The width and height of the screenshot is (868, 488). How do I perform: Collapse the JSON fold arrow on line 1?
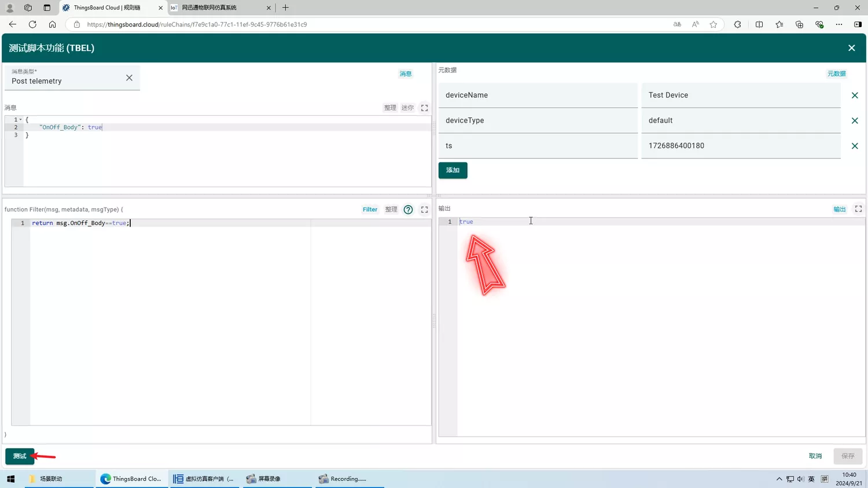pos(21,120)
